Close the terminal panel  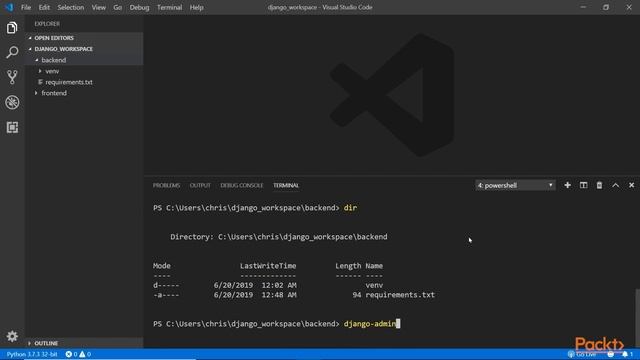point(631,185)
